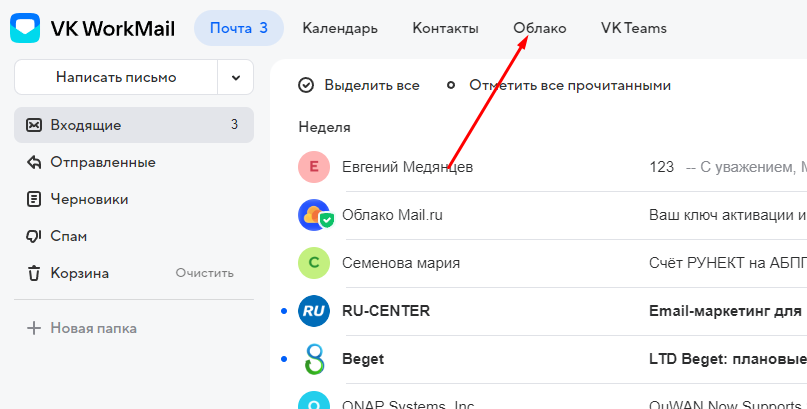Click Beget sender logo avatar

click(x=314, y=359)
